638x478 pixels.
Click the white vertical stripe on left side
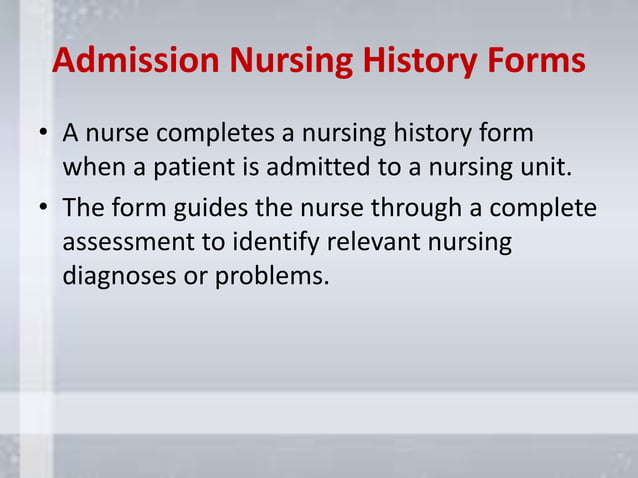point(37,239)
